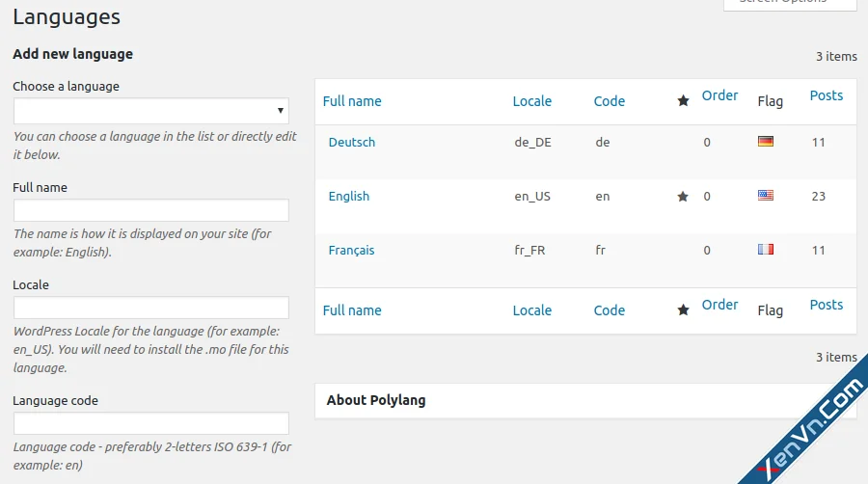The width and height of the screenshot is (868, 484).
Task: Open the Français language link
Action: 351,251
